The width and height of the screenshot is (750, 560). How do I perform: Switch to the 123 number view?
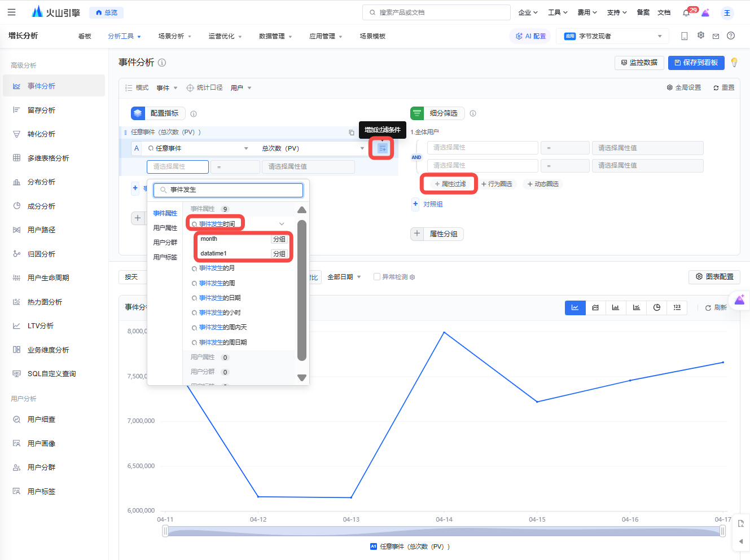click(677, 307)
